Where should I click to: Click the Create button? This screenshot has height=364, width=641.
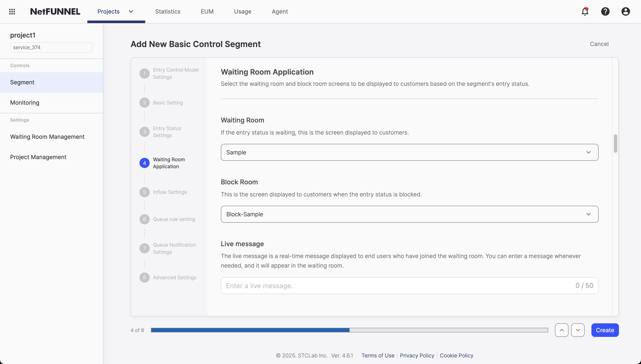[605, 330]
